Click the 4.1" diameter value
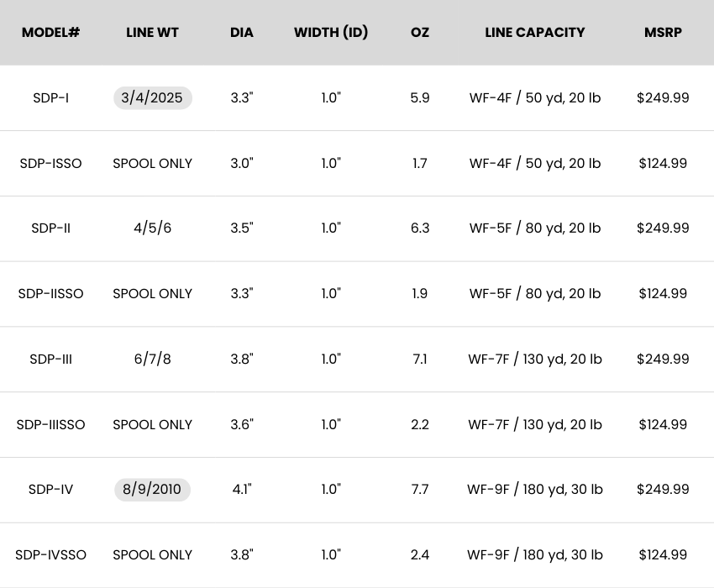 [242, 490]
